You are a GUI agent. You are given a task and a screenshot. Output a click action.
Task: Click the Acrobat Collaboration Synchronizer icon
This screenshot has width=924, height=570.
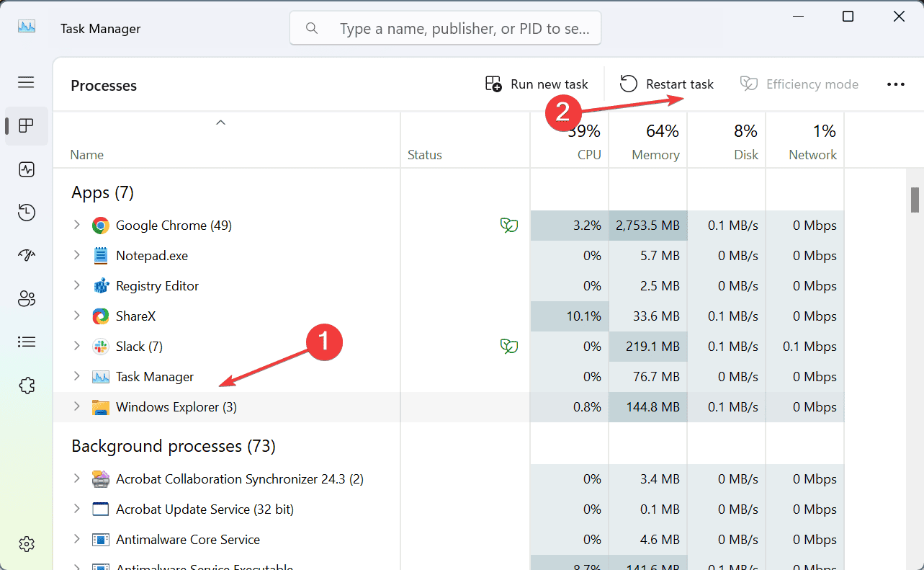point(100,479)
